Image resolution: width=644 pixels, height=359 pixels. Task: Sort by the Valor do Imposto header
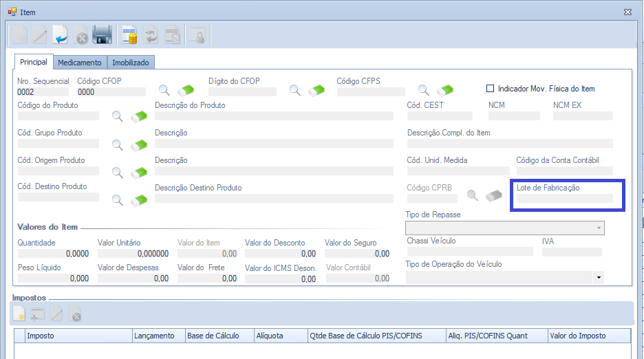[x=590, y=336]
